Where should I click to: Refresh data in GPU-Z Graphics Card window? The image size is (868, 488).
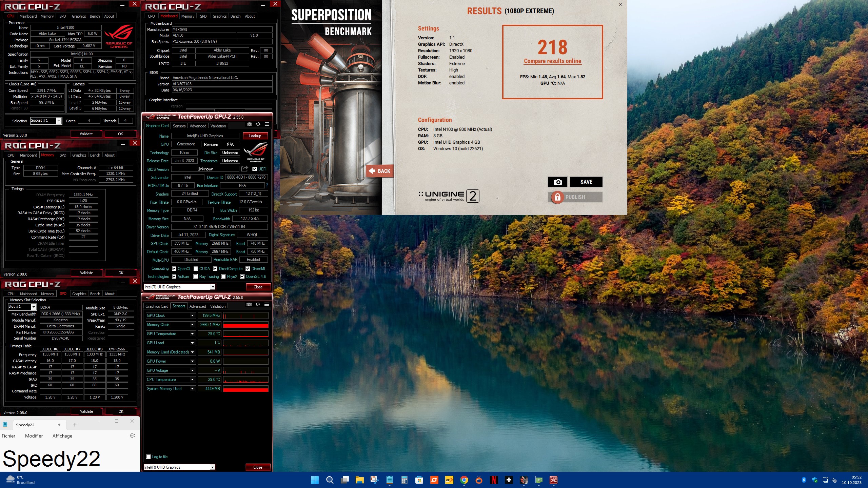[258, 124]
